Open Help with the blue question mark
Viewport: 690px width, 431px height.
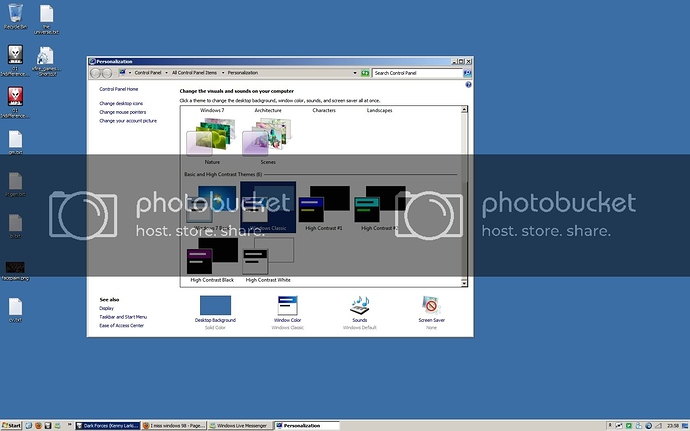click(468, 85)
